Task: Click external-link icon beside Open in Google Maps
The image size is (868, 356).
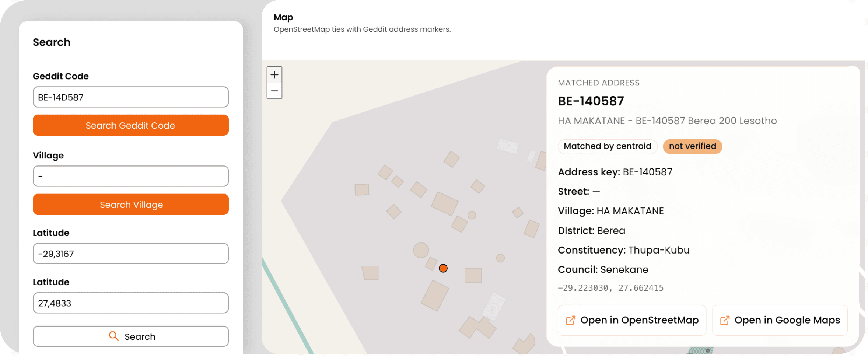Action: [724, 320]
